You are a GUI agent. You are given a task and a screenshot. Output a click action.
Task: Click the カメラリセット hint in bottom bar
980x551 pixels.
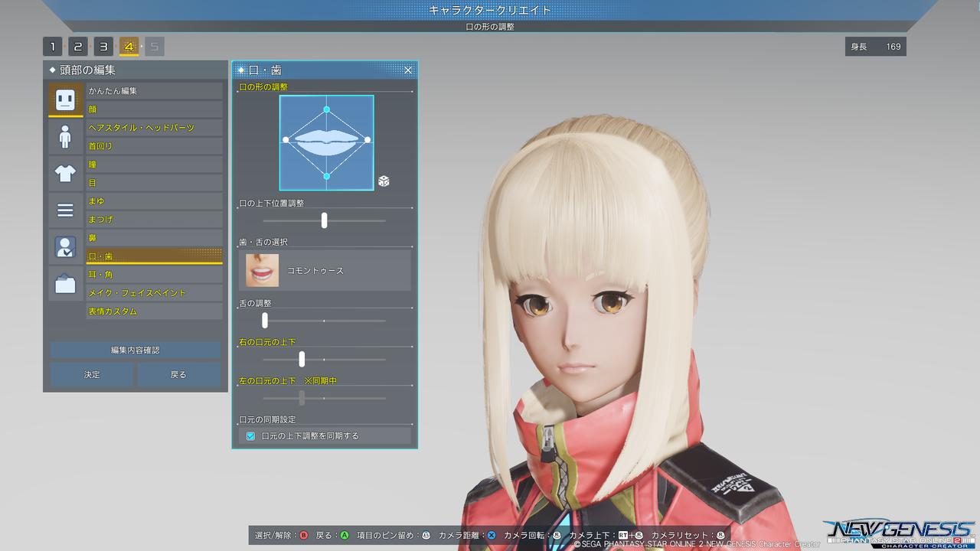pos(688,535)
